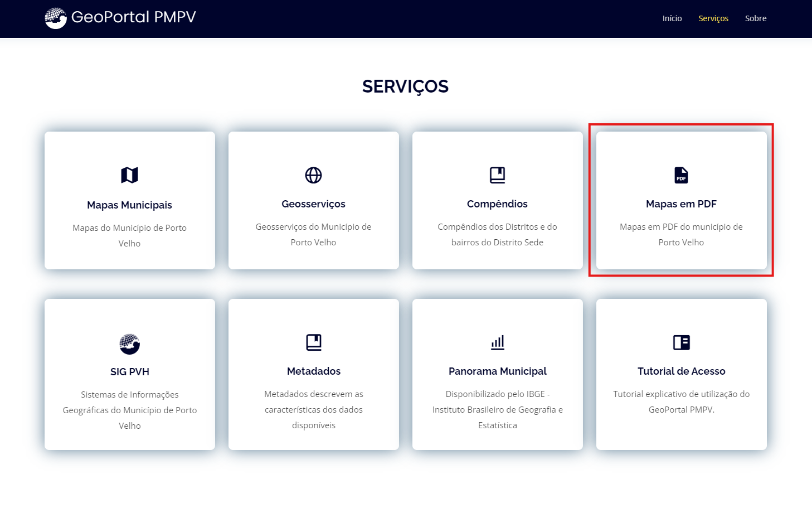
Task: Click the Tutorial de Acesso layout icon
Action: point(682,342)
